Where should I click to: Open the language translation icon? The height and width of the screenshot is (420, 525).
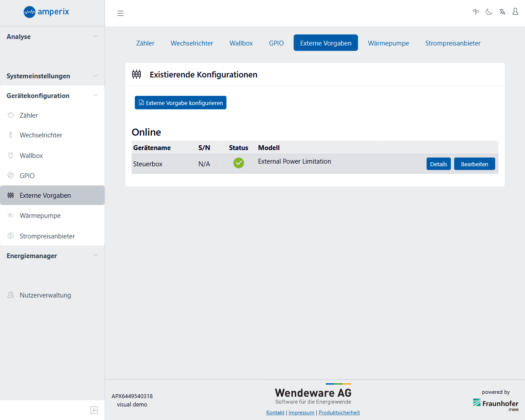point(502,12)
